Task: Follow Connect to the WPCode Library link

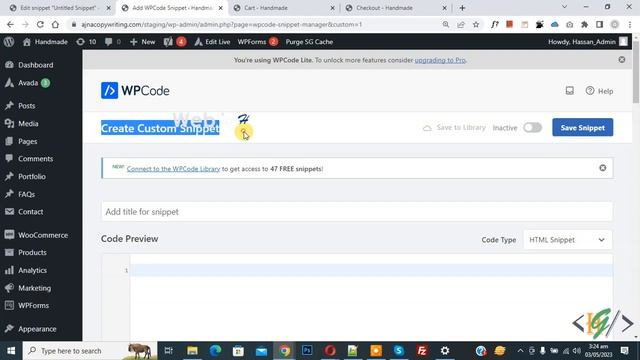Action: [x=173, y=169]
